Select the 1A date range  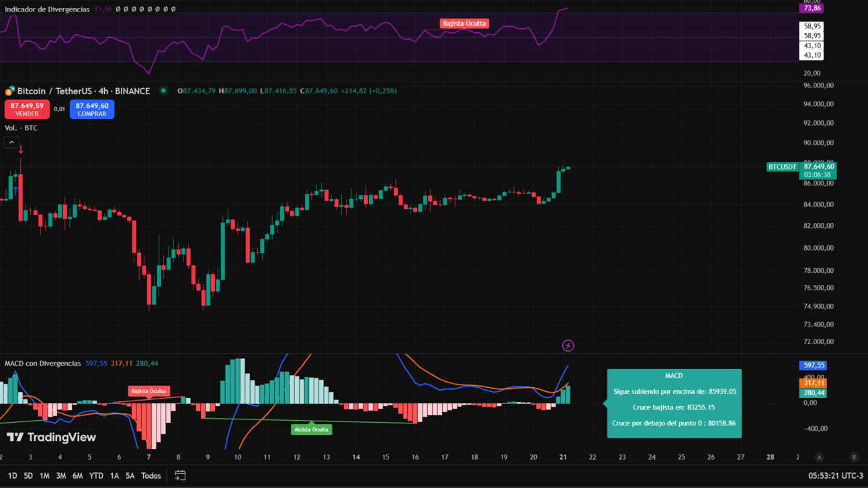114,476
